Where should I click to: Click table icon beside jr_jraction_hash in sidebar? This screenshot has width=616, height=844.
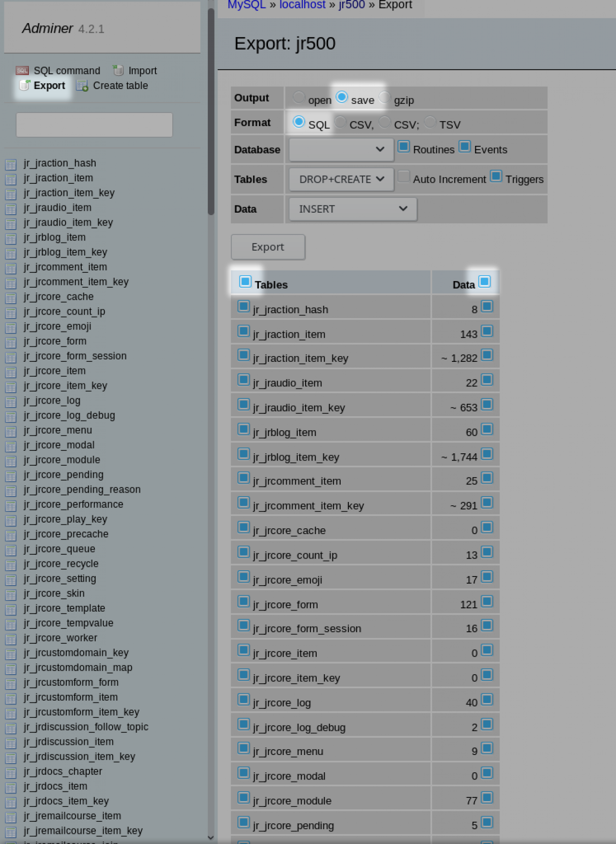(11, 165)
